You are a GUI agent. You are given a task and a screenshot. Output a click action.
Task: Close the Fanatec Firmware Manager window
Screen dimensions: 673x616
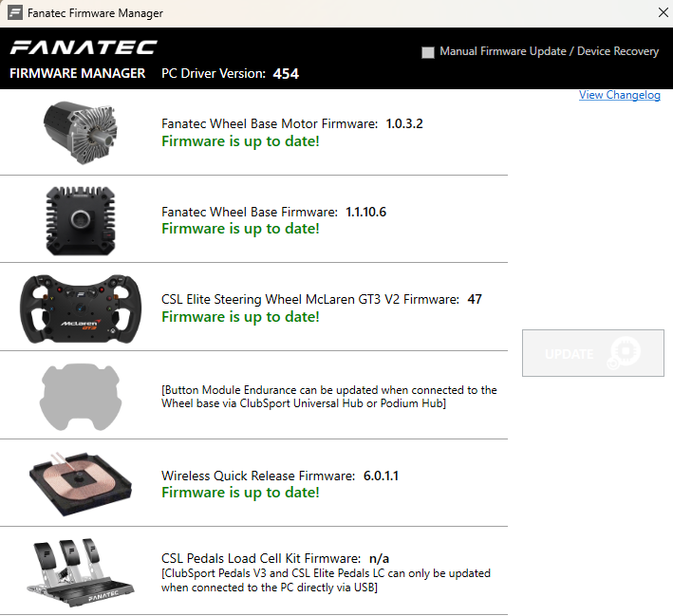tap(663, 13)
